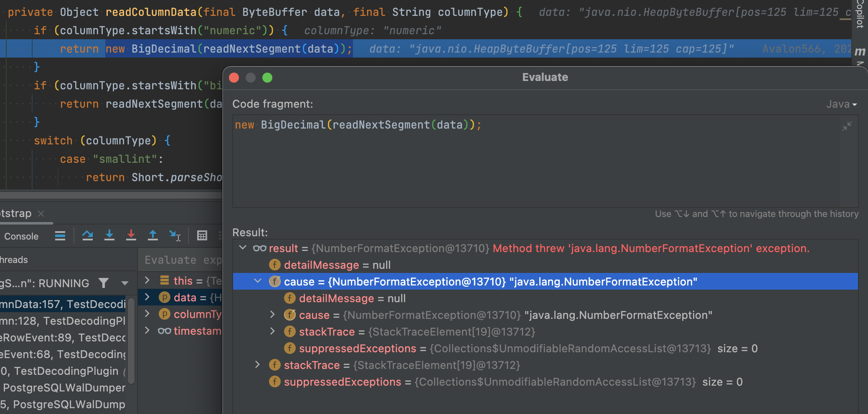Screen dimensions: 868x414
Task: Close the bootstrap debug session tab
Action: 41,213
